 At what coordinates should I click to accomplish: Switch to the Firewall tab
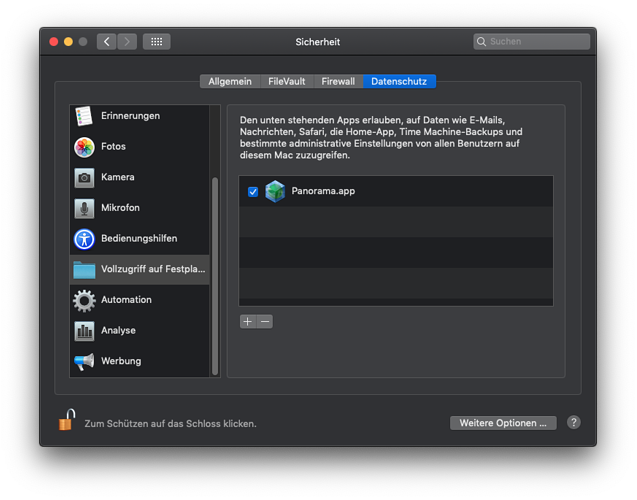[338, 81]
